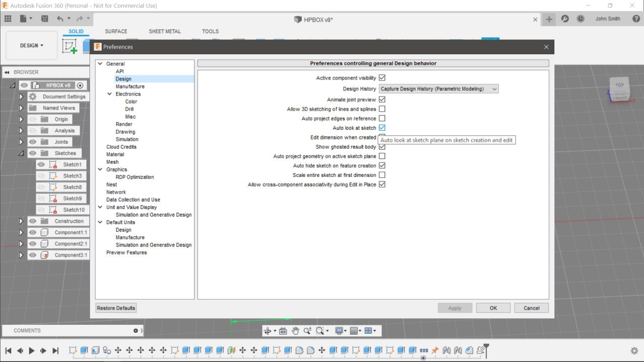Click the rectangular pattern feature in timeline
This screenshot has width=644, height=362.
click(424, 350)
